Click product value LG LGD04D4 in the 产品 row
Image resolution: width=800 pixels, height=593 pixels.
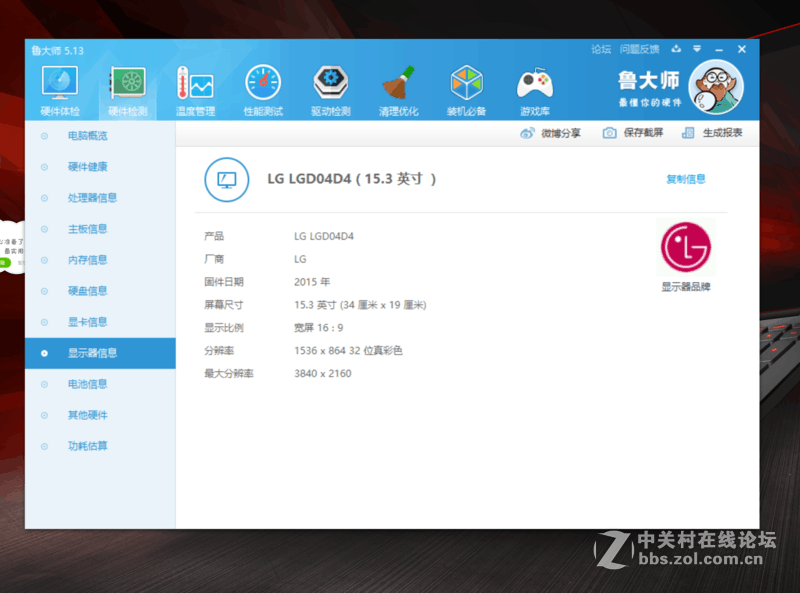(x=323, y=236)
